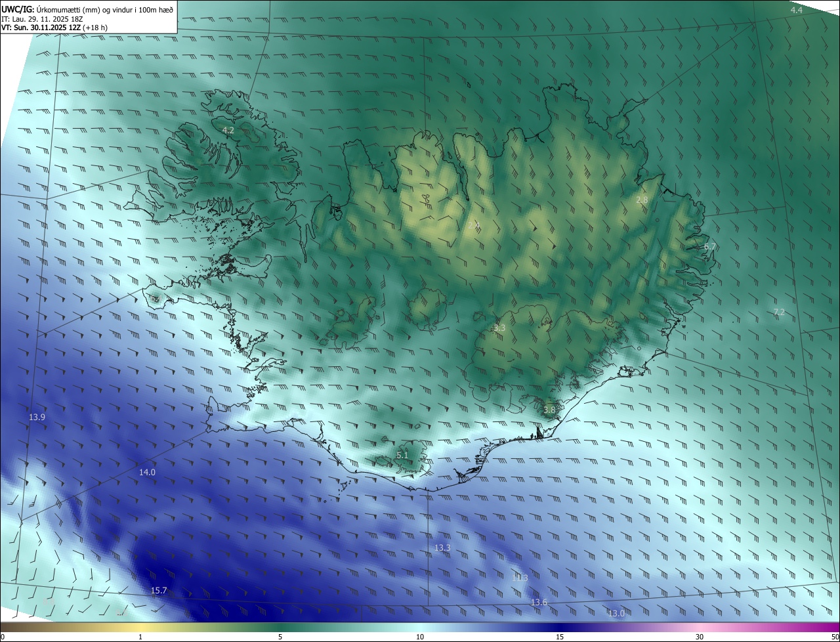Click the 5 tick on the color scale

[280, 637]
